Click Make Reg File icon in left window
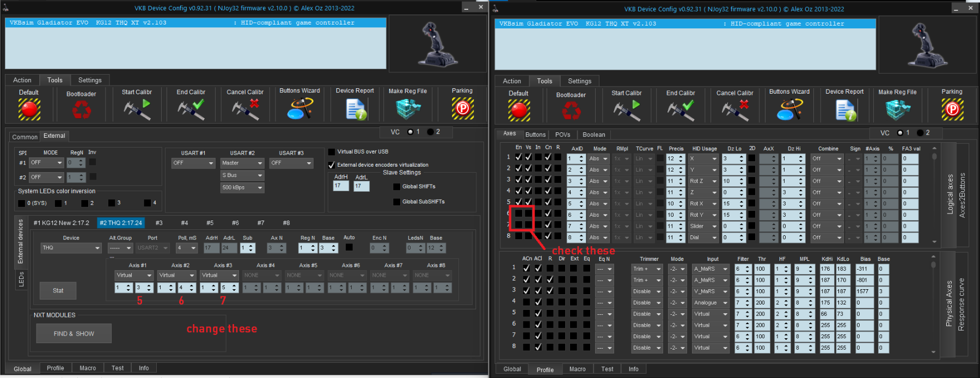Image resolution: width=980 pixels, height=378 pixels. click(x=408, y=109)
